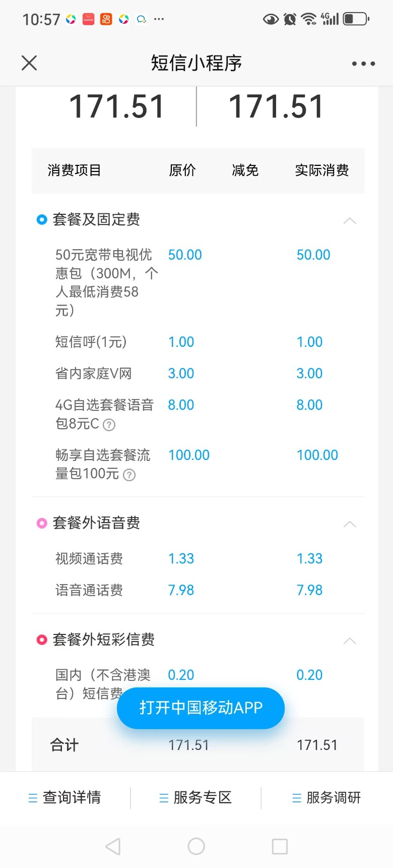Image resolution: width=393 pixels, height=868 pixels.
Task: Open the 查询详情 bottom menu
Action: 65,797
